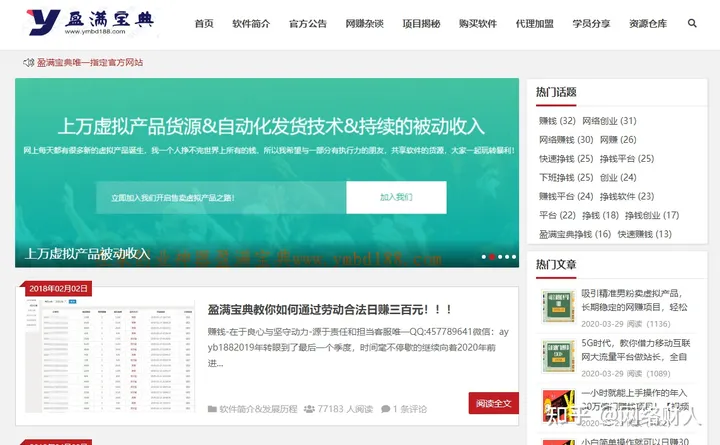The width and height of the screenshot is (720, 445).
Task: Click the 1 条评论 comments link
Action: (x=410, y=409)
